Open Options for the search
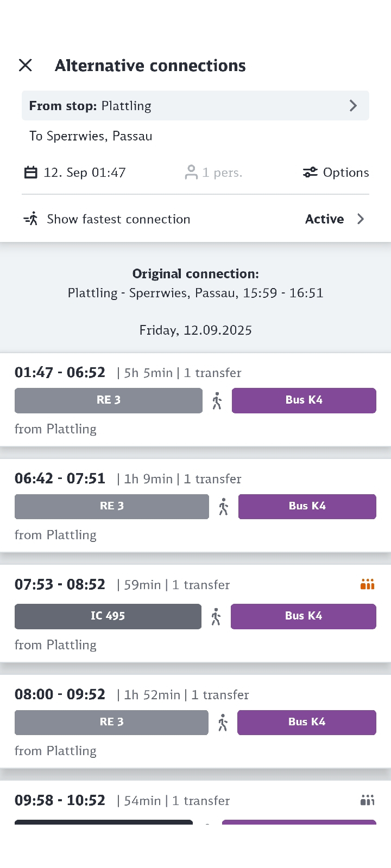 coord(336,173)
